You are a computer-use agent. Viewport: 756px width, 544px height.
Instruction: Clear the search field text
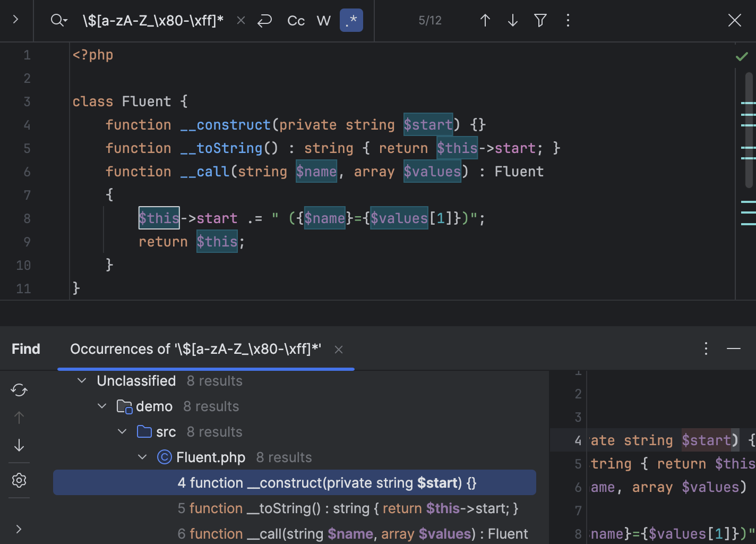pos(240,21)
